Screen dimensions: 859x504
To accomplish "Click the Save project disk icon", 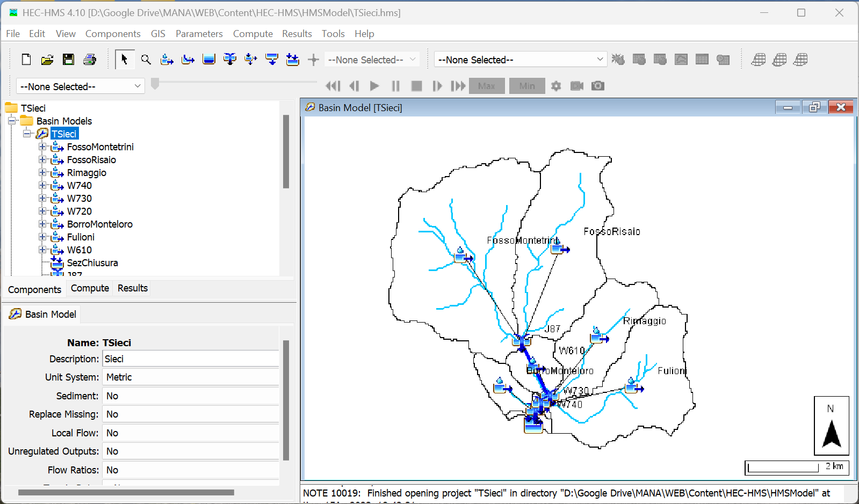I will (x=68, y=60).
